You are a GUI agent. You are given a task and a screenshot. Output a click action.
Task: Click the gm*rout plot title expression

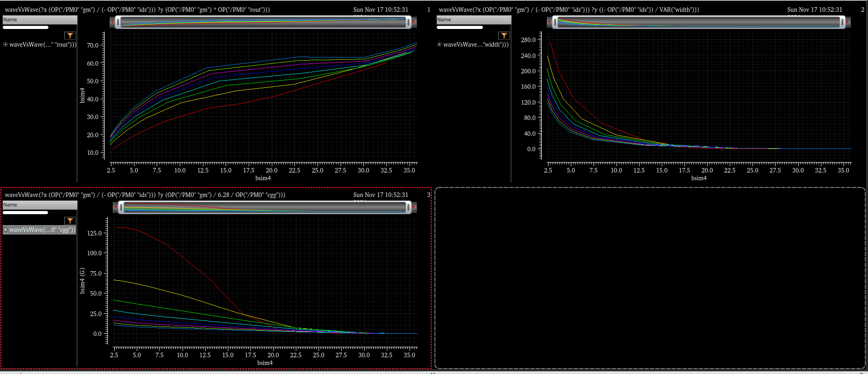137,10
